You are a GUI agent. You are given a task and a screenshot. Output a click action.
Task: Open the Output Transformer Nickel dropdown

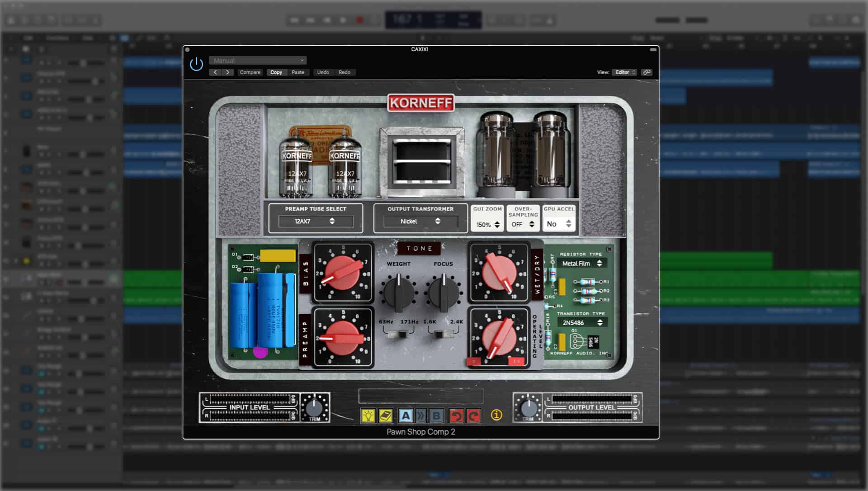click(x=420, y=221)
